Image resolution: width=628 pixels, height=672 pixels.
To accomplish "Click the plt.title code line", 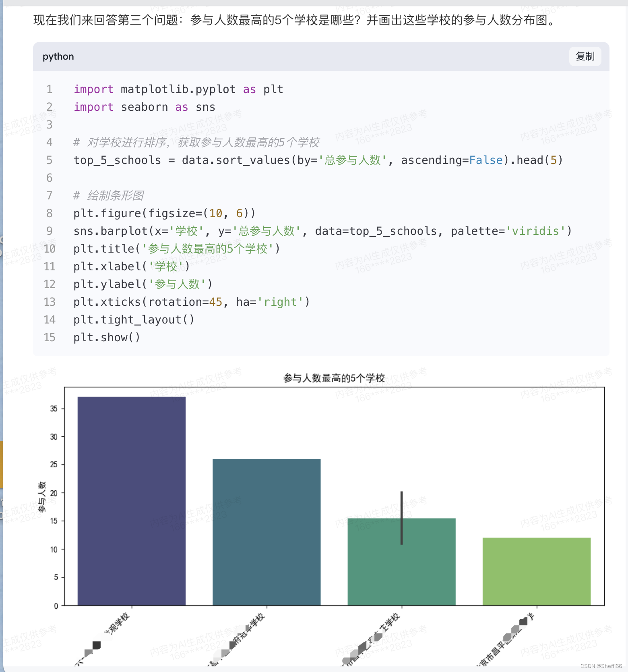I will (x=177, y=249).
